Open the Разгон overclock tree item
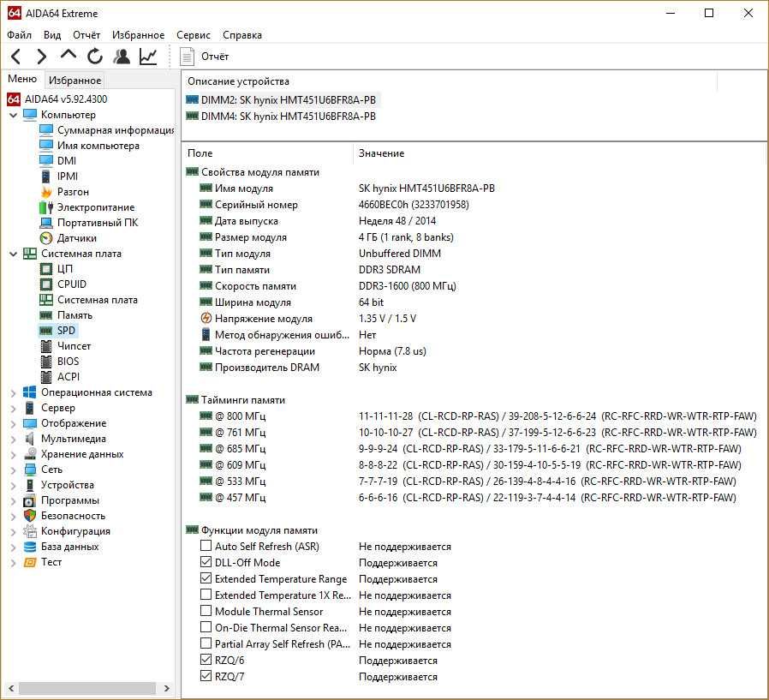769x700 pixels. [73, 192]
